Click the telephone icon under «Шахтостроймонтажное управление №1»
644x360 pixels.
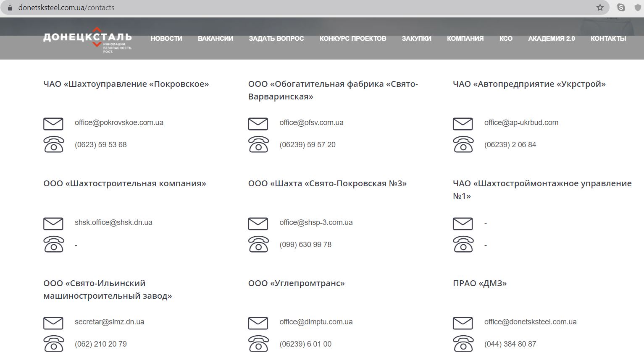463,244
